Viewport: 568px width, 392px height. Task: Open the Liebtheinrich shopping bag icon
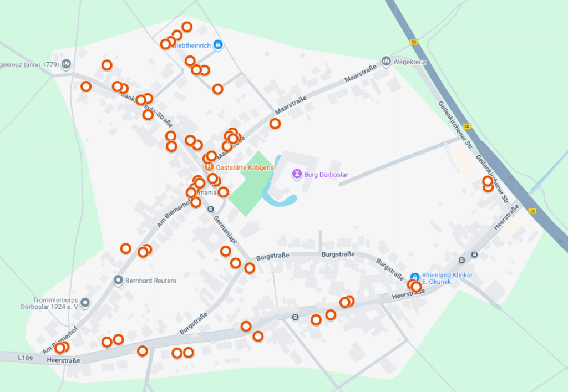tap(217, 45)
